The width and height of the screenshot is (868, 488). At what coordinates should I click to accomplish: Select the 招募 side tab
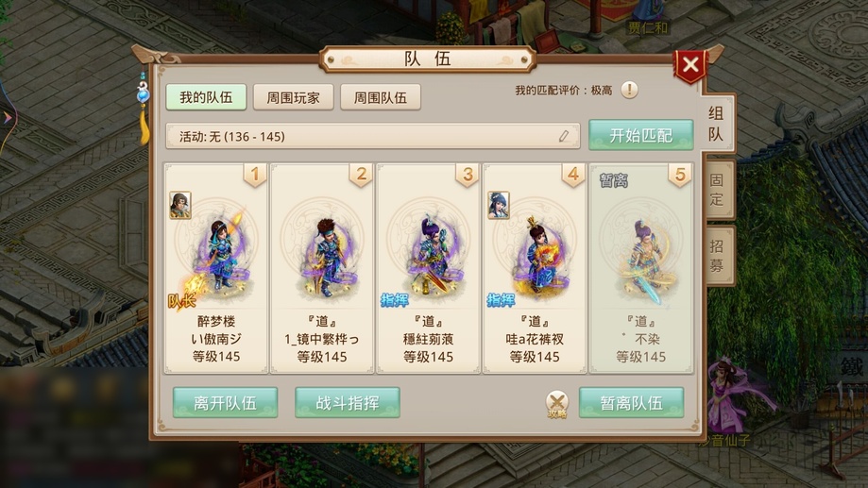tap(718, 256)
